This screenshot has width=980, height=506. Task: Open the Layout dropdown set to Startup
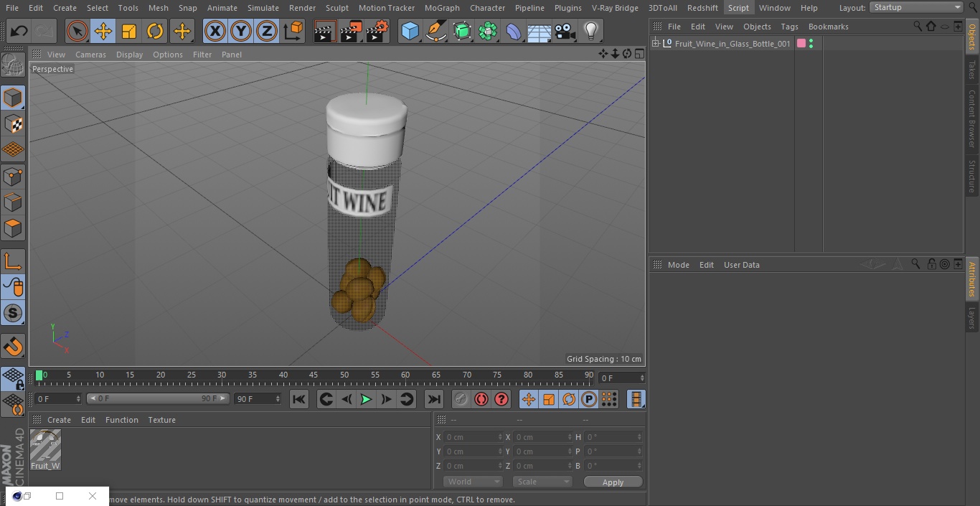[916, 7]
